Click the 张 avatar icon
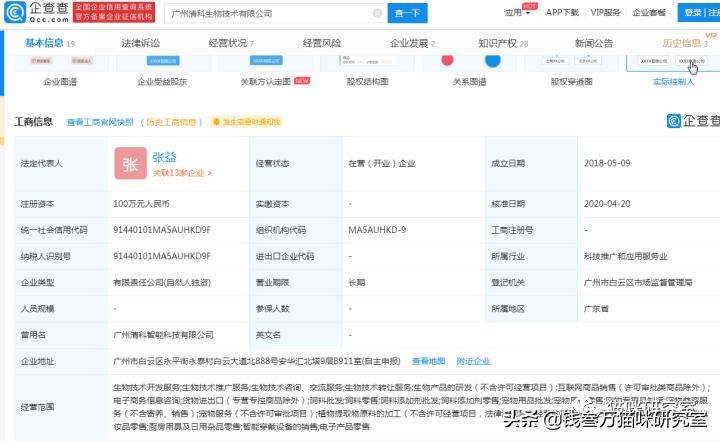The width and height of the screenshot is (720, 441). (x=130, y=163)
